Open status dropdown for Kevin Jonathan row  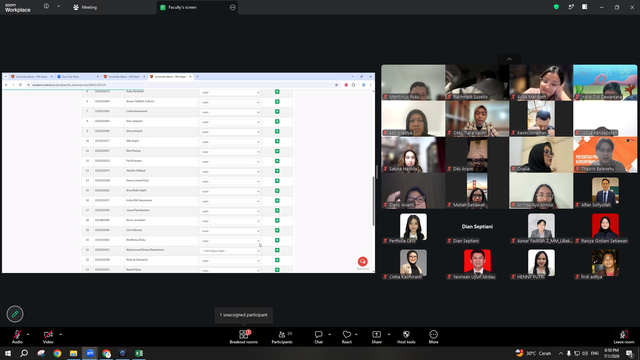(230, 221)
